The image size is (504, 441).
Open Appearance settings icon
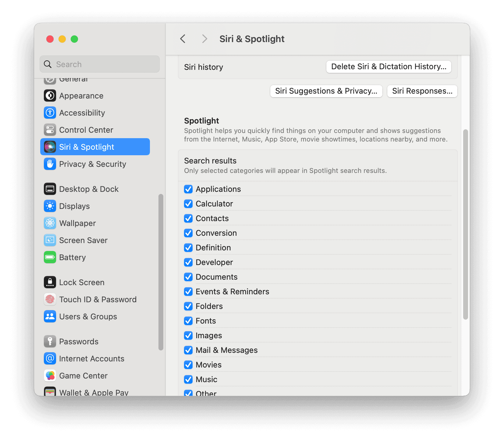click(50, 96)
